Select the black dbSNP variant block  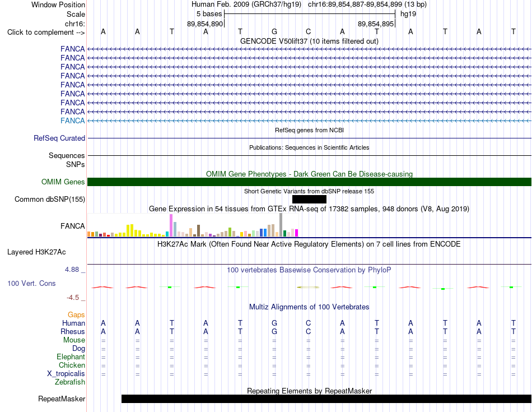[309, 200]
